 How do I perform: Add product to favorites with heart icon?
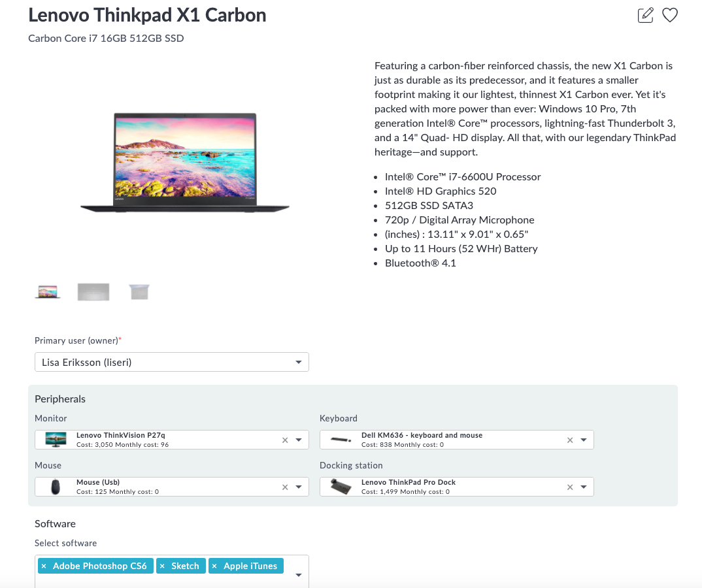670,15
